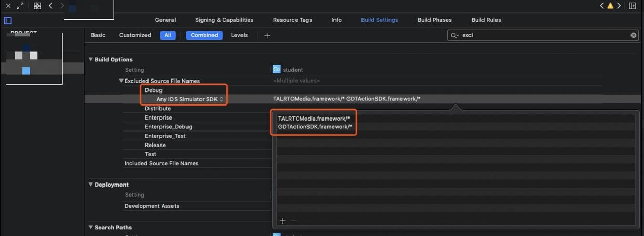
Task: Open the related items grid icon
Action: point(37,6)
